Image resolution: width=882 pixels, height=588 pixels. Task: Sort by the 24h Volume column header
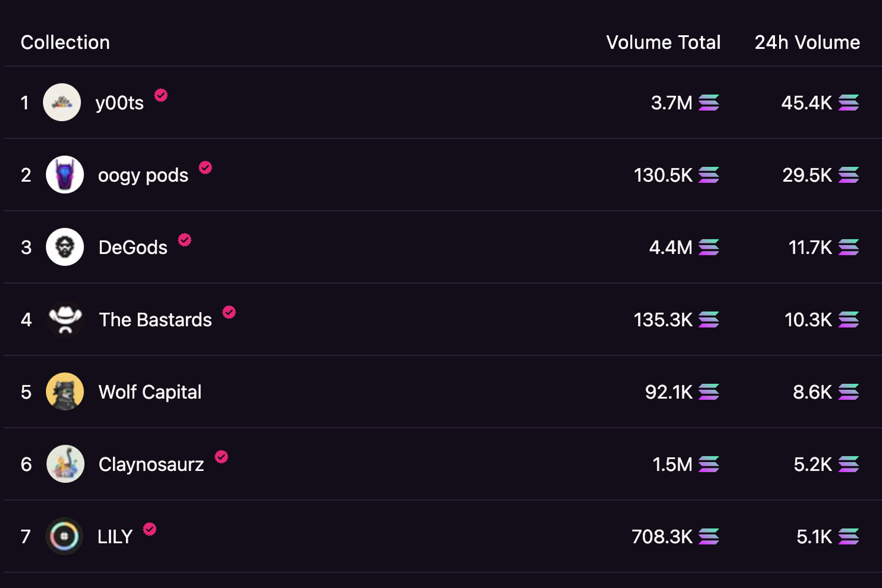coord(807,42)
